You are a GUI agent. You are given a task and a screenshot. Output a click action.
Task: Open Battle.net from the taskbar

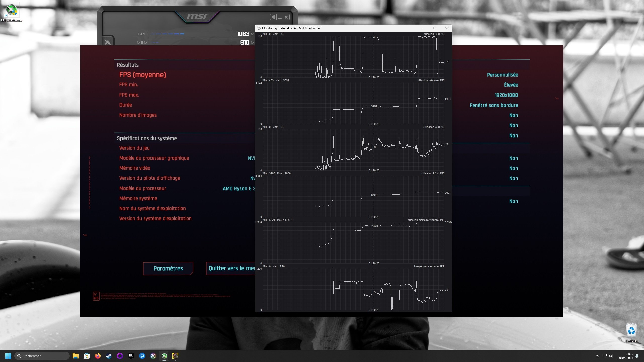(142, 356)
